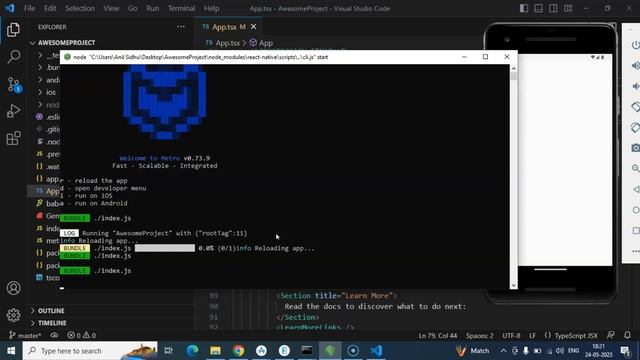The height and width of the screenshot is (360, 640).
Task: Click the emulator phone screen
Action: tap(565, 160)
